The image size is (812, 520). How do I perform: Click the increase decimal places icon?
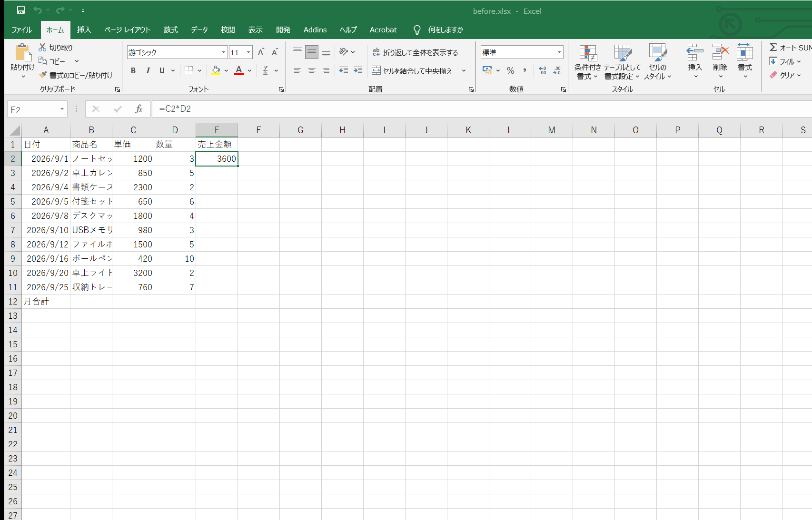(543, 70)
